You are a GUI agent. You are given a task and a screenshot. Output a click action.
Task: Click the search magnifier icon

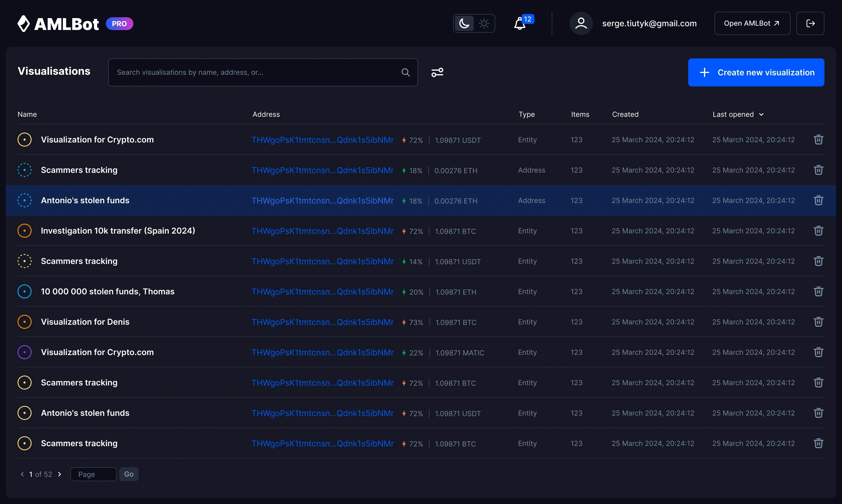tap(405, 72)
